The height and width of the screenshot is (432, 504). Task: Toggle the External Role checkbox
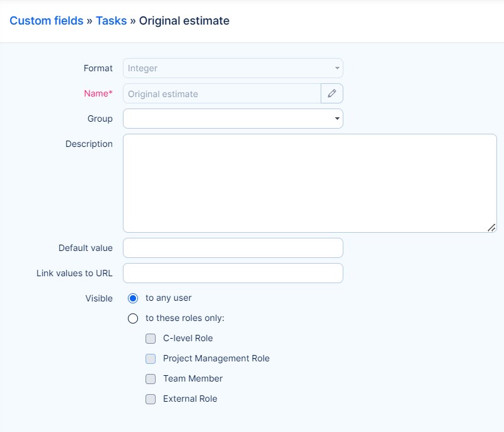pos(151,399)
